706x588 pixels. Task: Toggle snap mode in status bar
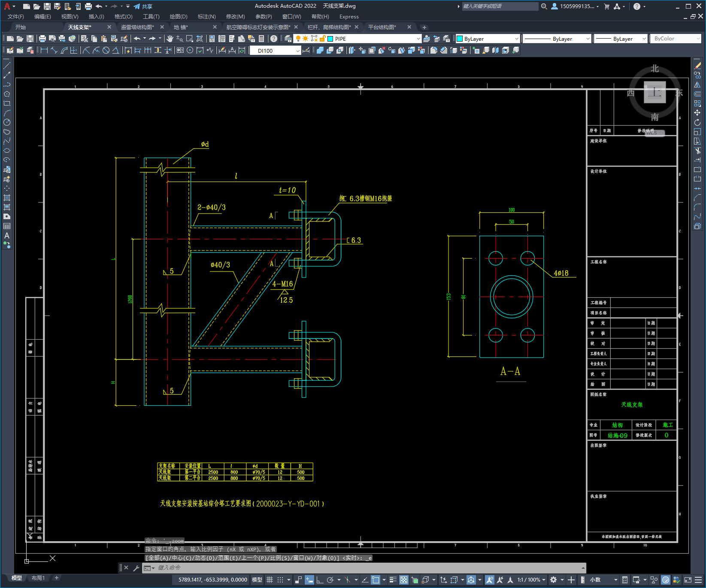[280, 580]
